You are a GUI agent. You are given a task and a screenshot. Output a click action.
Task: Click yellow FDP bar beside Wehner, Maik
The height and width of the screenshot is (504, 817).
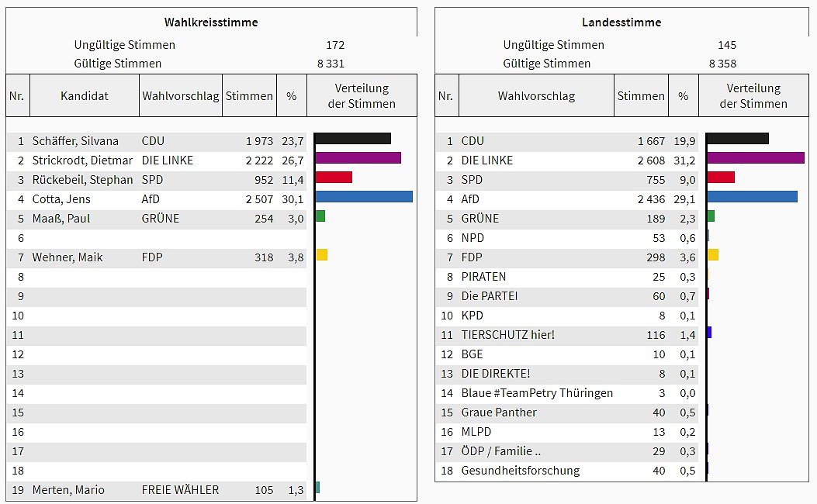pyautogui.click(x=322, y=255)
